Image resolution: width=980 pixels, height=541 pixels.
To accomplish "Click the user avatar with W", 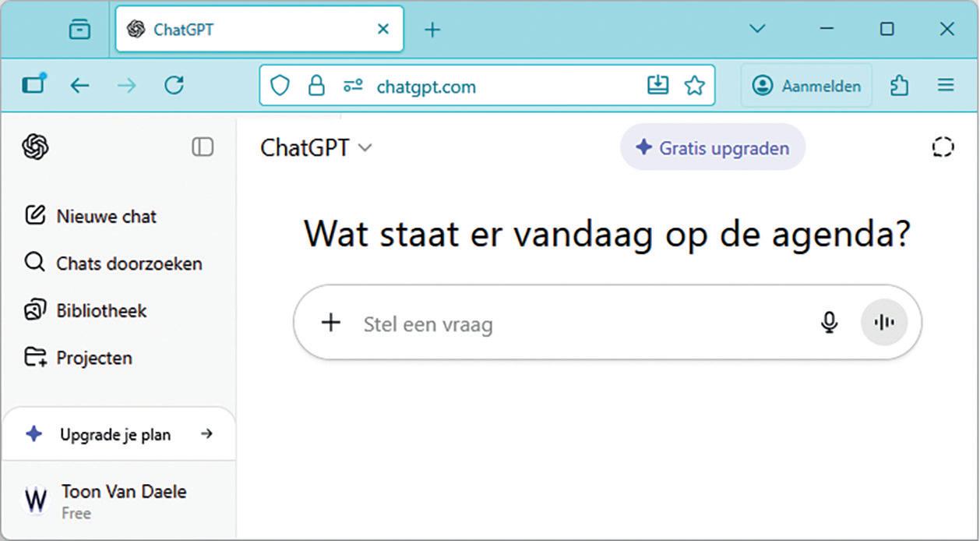I will click(x=36, y=500).
